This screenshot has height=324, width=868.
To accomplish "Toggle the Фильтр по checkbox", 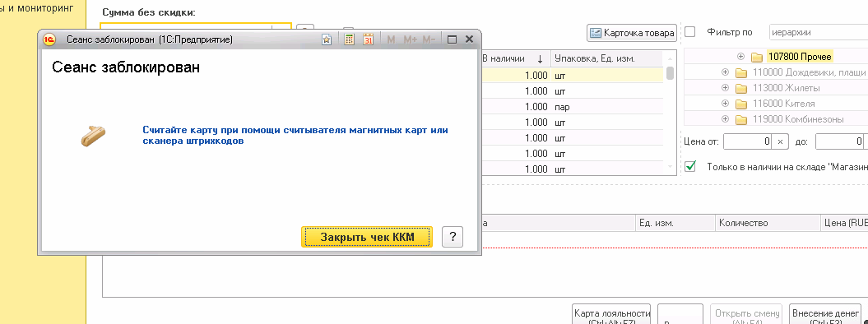I will [x=689, y=32].
